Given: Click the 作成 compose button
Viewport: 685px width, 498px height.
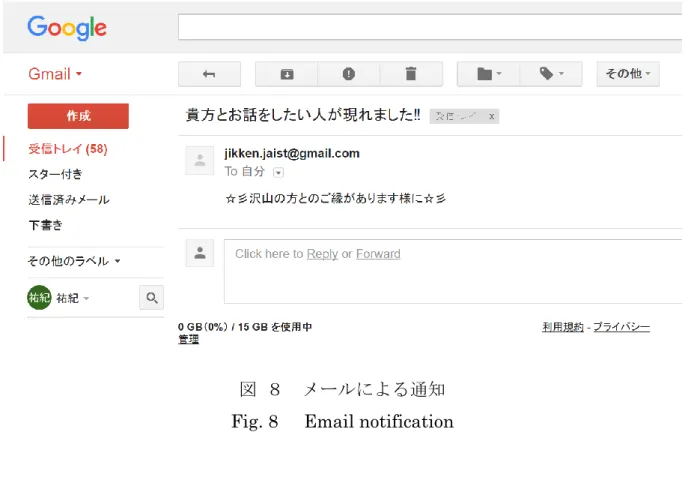Looking at the screenshot, I should click(78, 116).
